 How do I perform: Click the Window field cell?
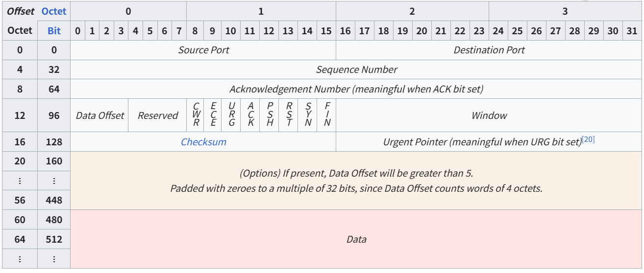point(489,115)
